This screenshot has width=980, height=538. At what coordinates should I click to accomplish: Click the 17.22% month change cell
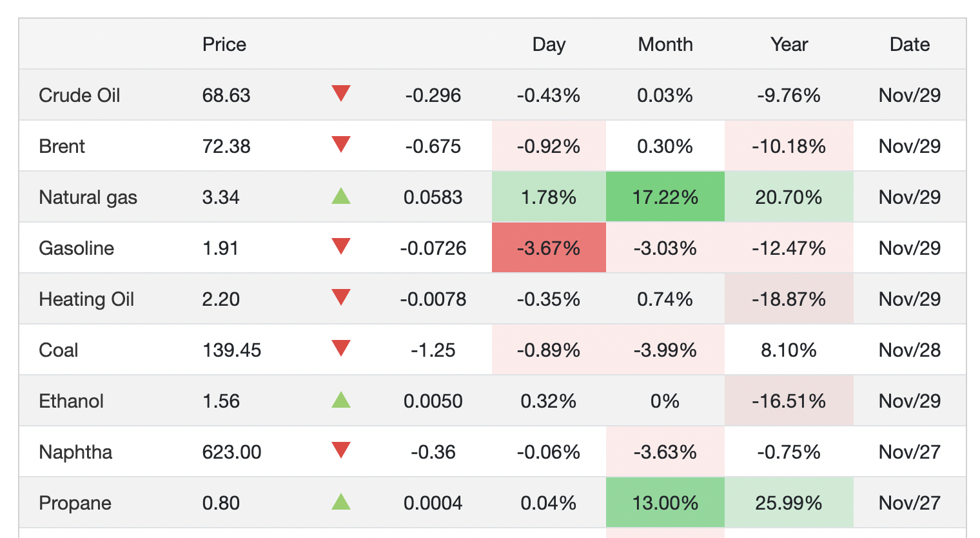tap(665, 197)
